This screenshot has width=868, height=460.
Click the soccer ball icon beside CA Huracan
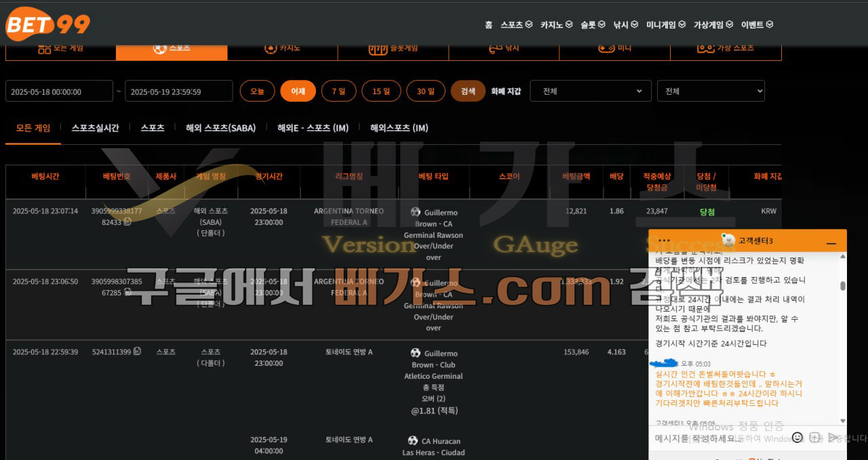coord(413,441)
